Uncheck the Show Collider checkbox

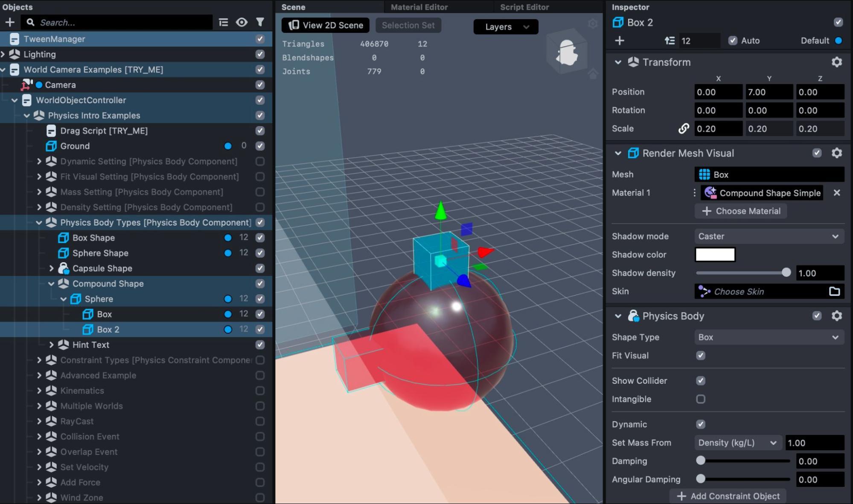[701, 381]
